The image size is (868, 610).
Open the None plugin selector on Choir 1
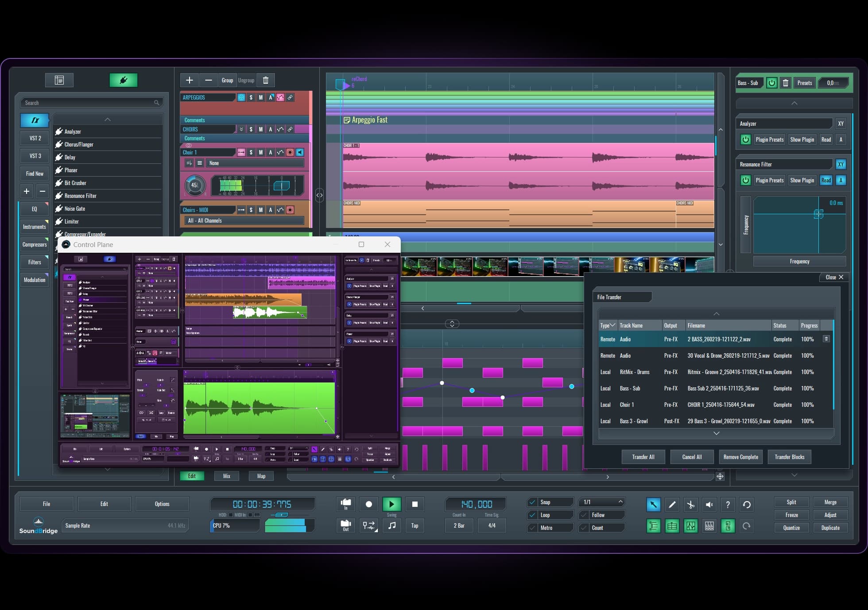pos(255,163)
